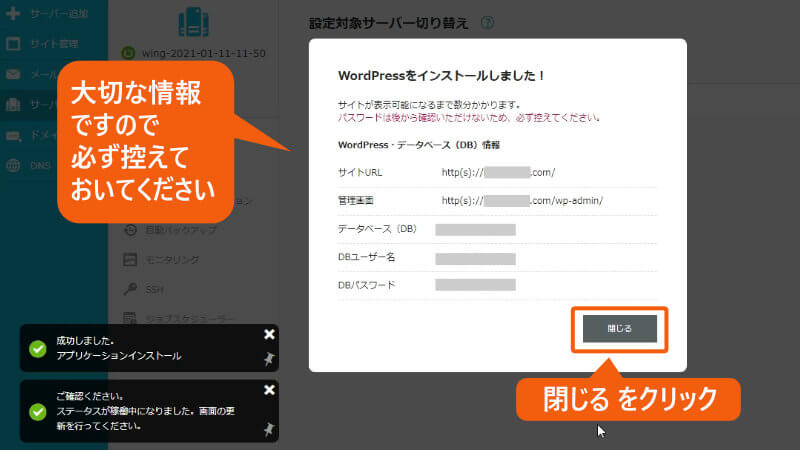This screenshot has width=800, height=450.
Task: Click the アプリケーションインストール notification text
Action: 119,356
